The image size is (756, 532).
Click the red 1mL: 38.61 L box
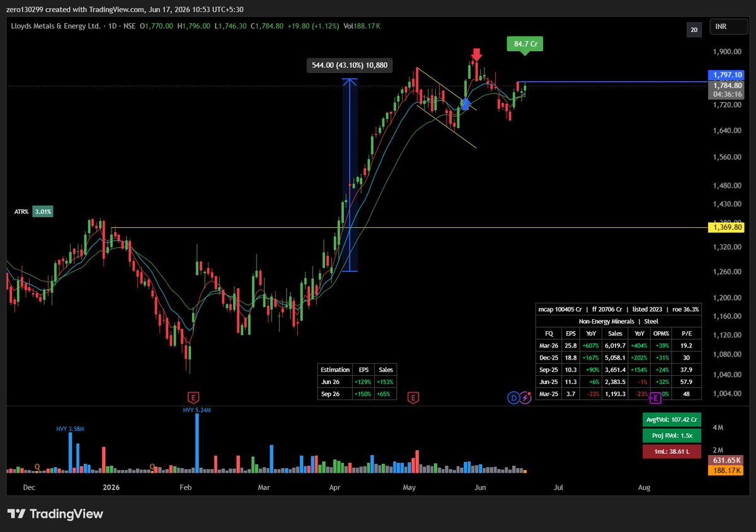(x=672, y=451)
